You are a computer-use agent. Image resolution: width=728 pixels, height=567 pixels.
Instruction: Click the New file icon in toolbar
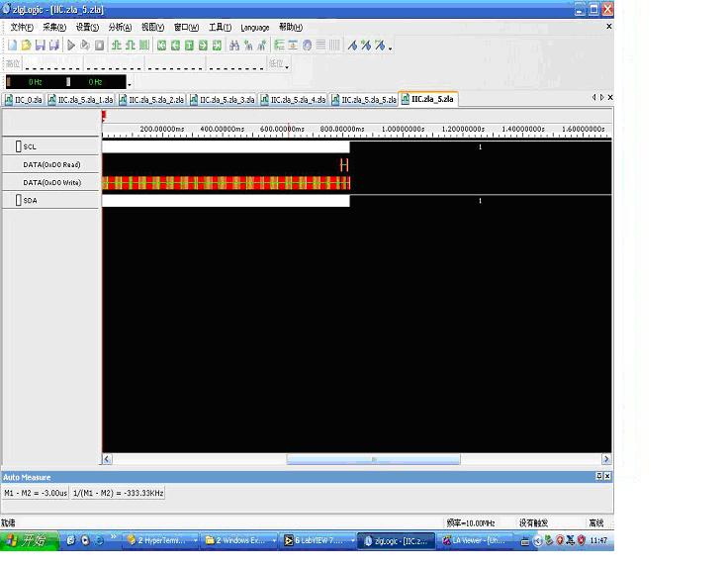pyautogui.click(x=12, y=46)
